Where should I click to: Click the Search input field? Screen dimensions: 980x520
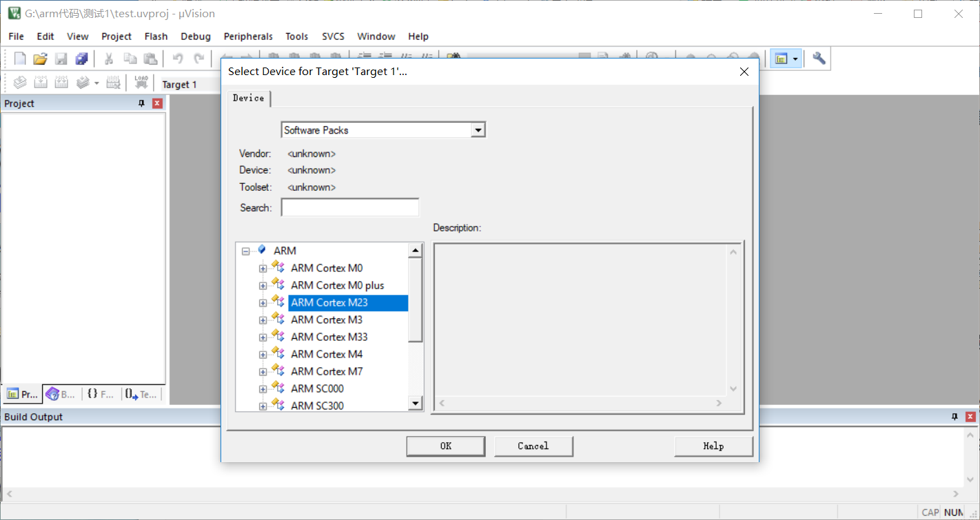coord(350,207)
